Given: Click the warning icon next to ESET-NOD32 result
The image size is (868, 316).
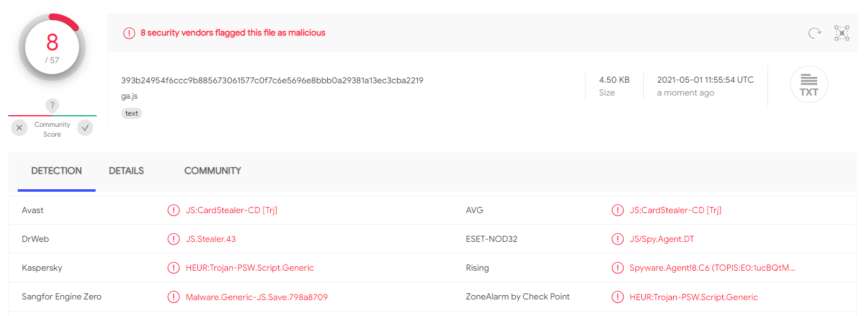Looking at the screenshot, I should [617, 239].
